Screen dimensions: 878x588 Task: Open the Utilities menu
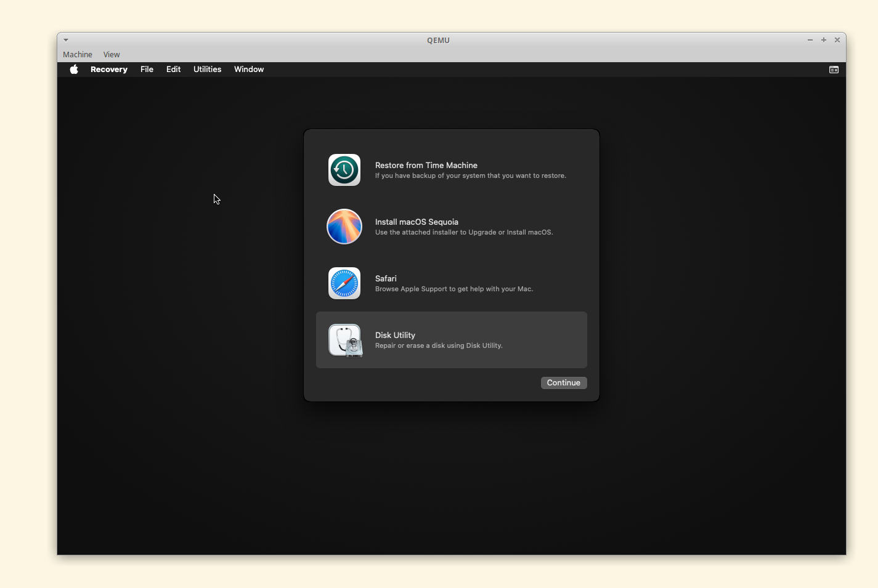point(207,70)
